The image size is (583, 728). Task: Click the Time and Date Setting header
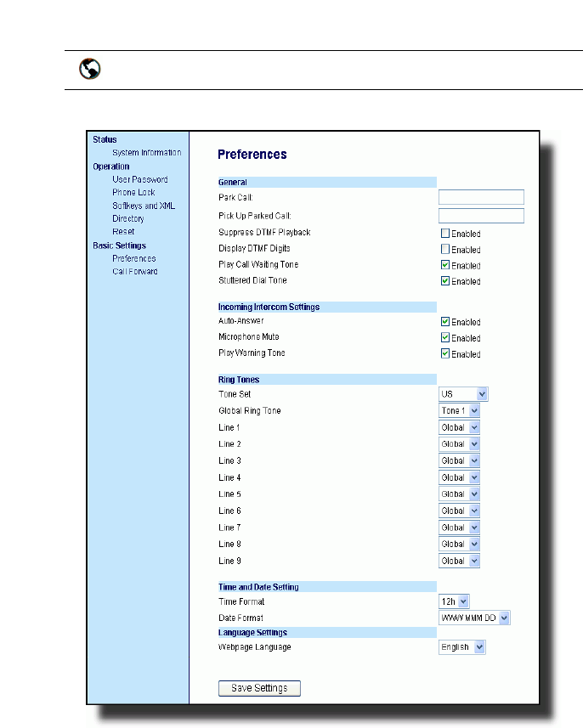pyautogui.click(x=327, y=587)
